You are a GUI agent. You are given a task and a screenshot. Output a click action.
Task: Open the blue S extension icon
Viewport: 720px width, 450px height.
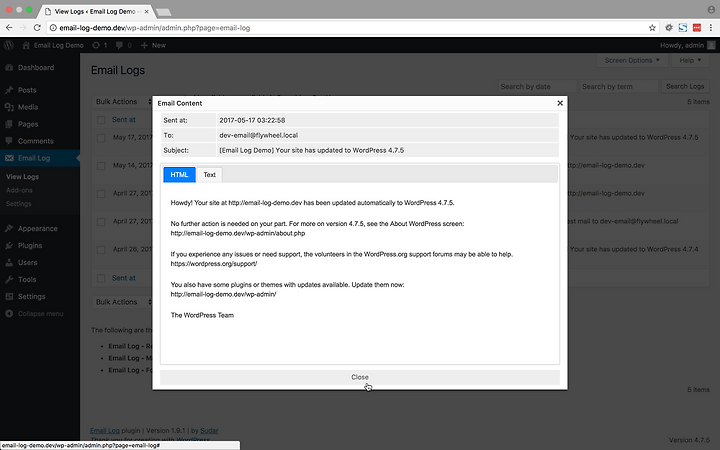coord(683,28)
